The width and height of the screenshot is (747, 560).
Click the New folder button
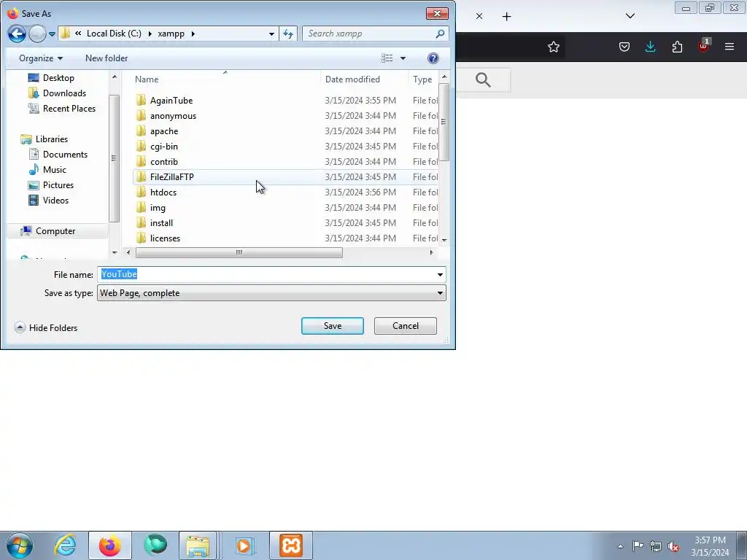[x=107, y=58]
